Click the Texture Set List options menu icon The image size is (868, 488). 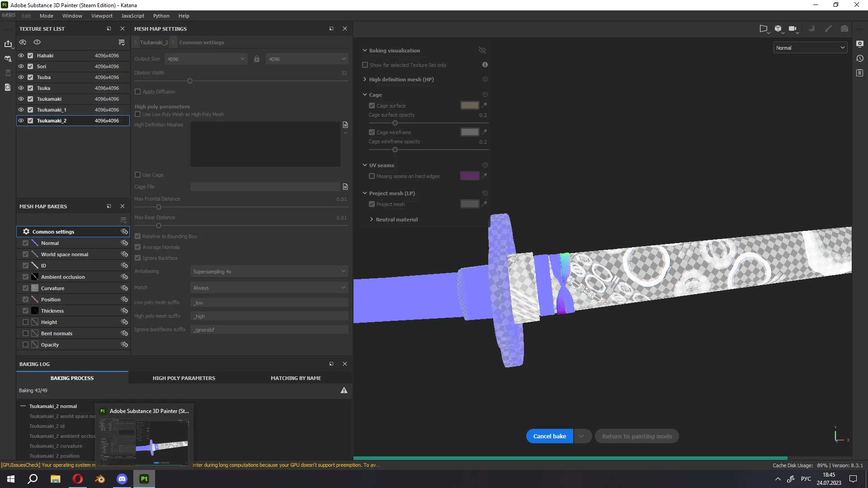click(121, 42)
